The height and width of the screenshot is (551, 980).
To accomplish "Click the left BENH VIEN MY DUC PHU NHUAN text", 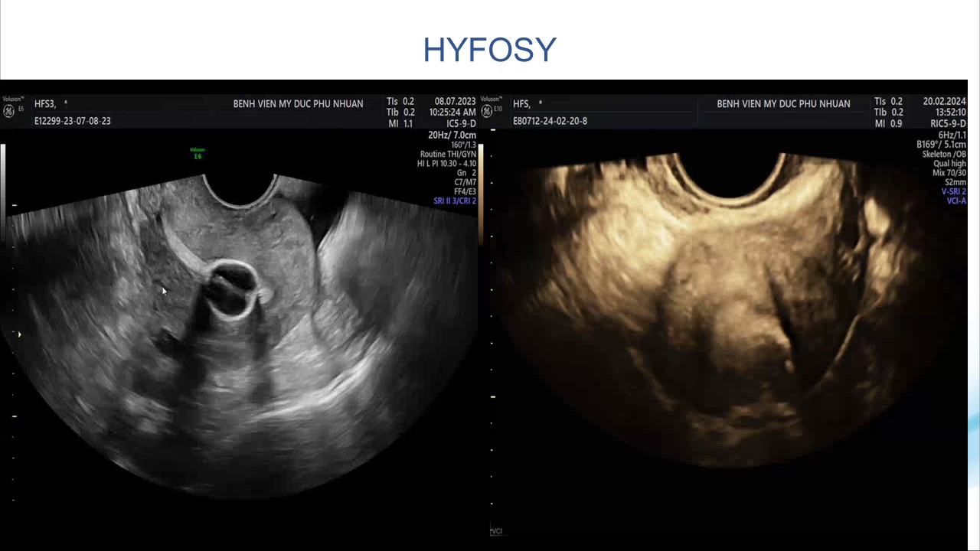I will coord(298,104).
